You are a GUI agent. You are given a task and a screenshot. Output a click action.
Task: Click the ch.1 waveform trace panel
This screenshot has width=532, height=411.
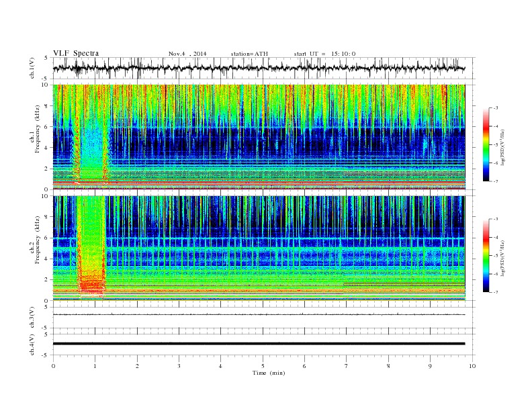(x=264, y=68)
